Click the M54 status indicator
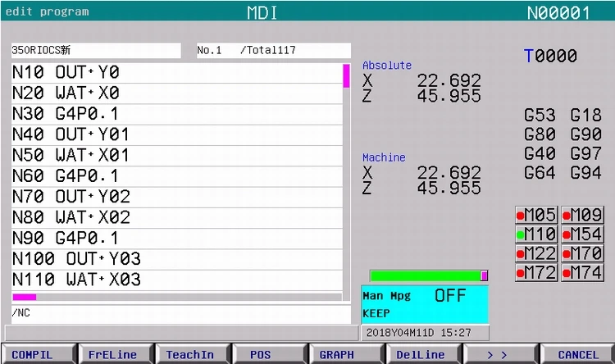 coord(582,234)
